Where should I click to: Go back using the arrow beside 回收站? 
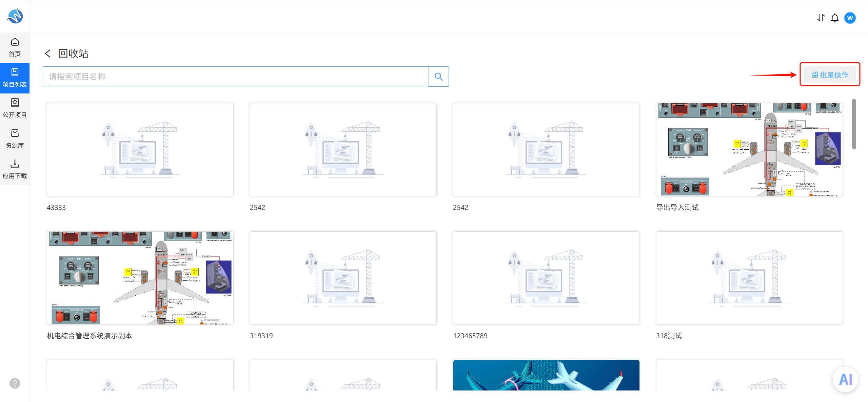tap(48, 54)
